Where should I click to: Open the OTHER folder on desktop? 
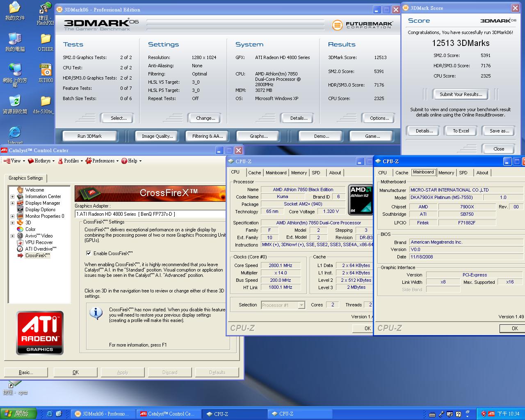(46, 42)
